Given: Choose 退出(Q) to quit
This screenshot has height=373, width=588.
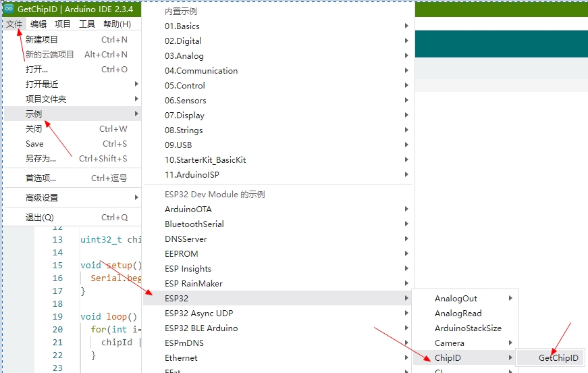Looking at the screenshot, I should pyautogui.click(x=72, y=218).
